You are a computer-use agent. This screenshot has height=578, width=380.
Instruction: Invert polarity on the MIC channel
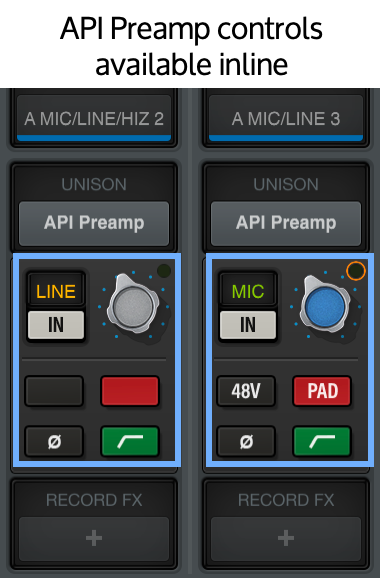click(246, 441)
